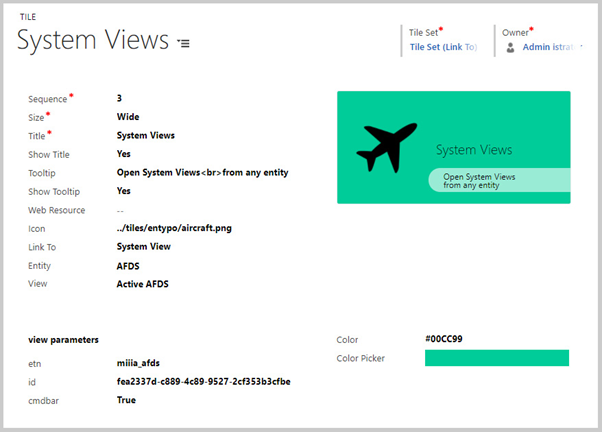Edit the Icon path aircraft.png
This screenshot has width=602, height=432.
[174, 228]
